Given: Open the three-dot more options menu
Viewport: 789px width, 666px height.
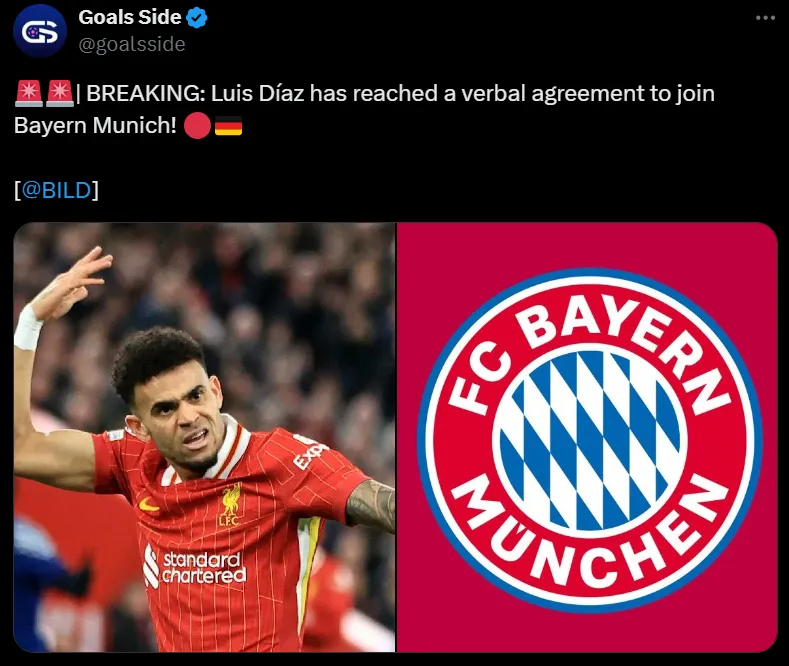Looking at the screenshot, I should click(x=765, y=18).
